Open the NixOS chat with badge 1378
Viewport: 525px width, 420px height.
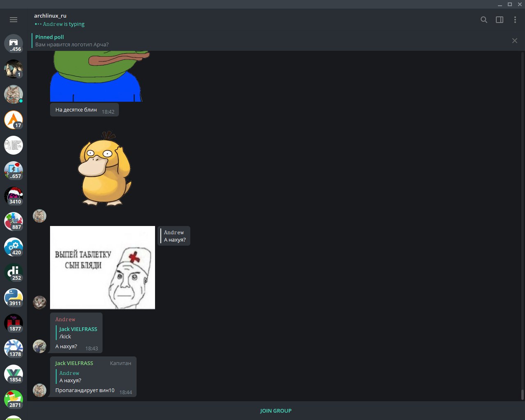click(x=14, y=349)
